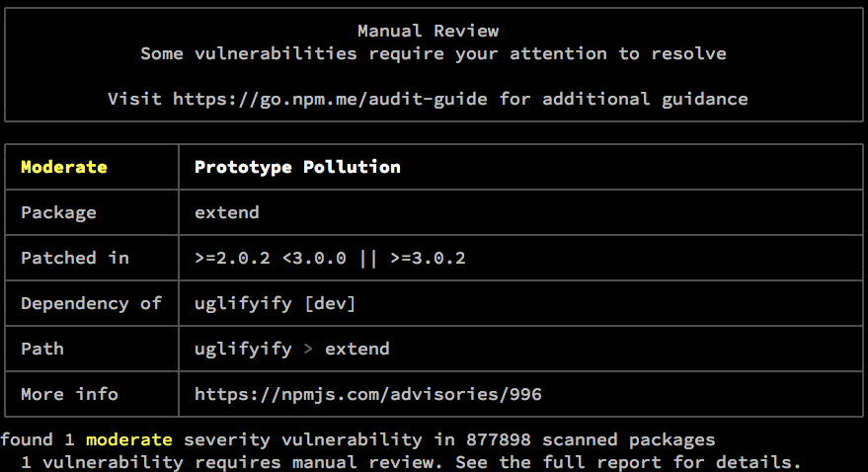Image resolution: width=868 pixels, height=472 pixels.
Task: Click the 'Patched in' row label
Action: (75, 258)
